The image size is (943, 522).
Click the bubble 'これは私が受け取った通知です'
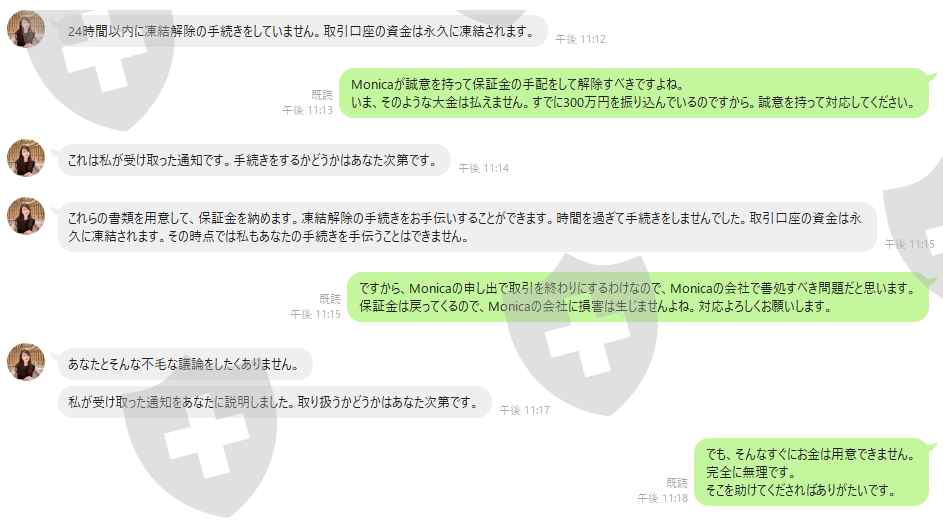254,161
